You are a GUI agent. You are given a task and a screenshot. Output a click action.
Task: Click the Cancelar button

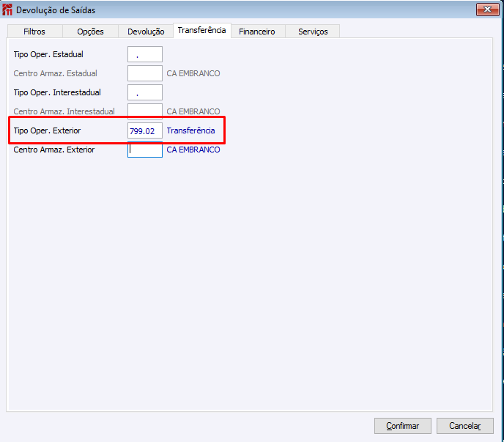464,426
